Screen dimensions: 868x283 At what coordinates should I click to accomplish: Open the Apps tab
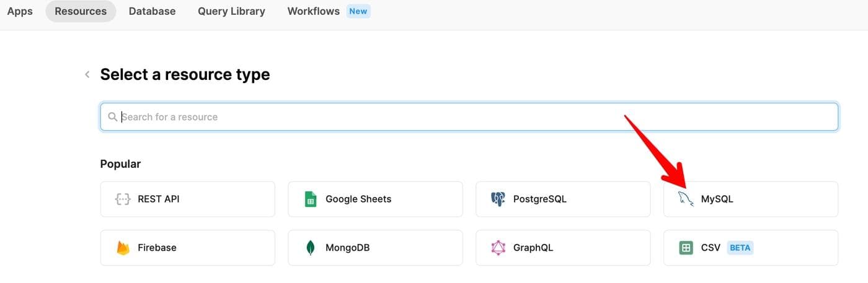click(x=20, y=11)
